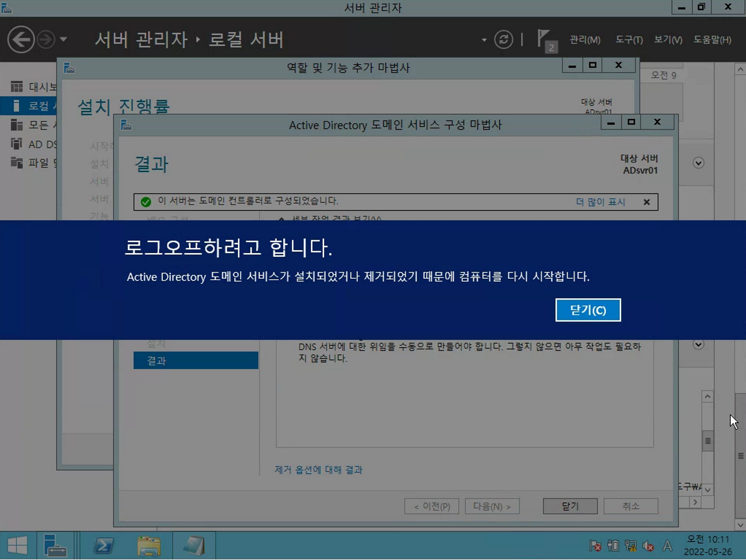Click the muted speaker tray icon

[x=648, y=546]
